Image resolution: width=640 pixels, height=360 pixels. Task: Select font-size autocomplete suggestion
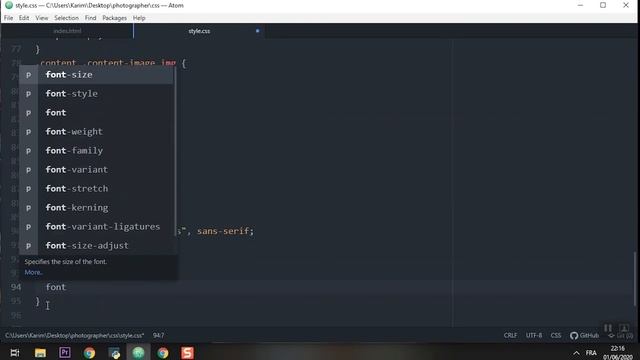click(x=96, y=75)
